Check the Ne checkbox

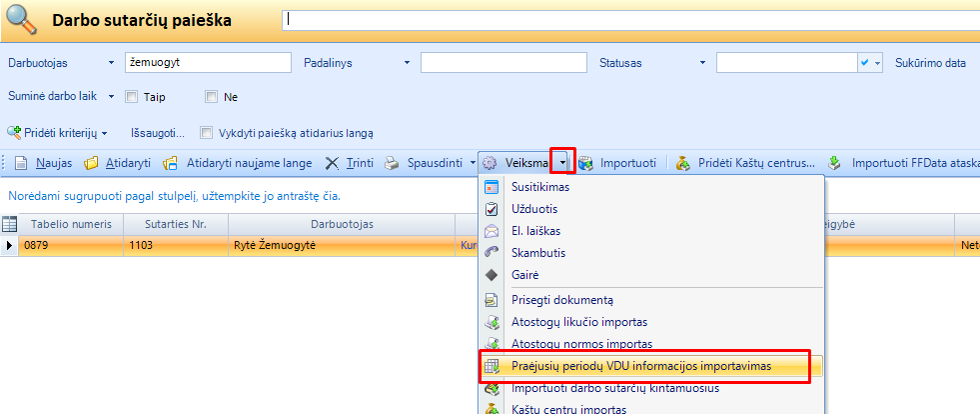pyautogui.click(x=211, y=97)
